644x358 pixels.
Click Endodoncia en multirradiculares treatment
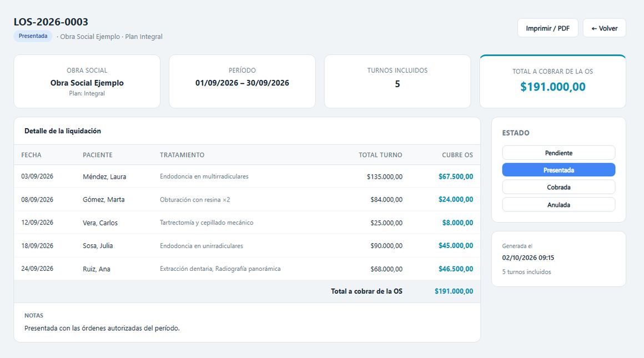(x=204, y=176)
